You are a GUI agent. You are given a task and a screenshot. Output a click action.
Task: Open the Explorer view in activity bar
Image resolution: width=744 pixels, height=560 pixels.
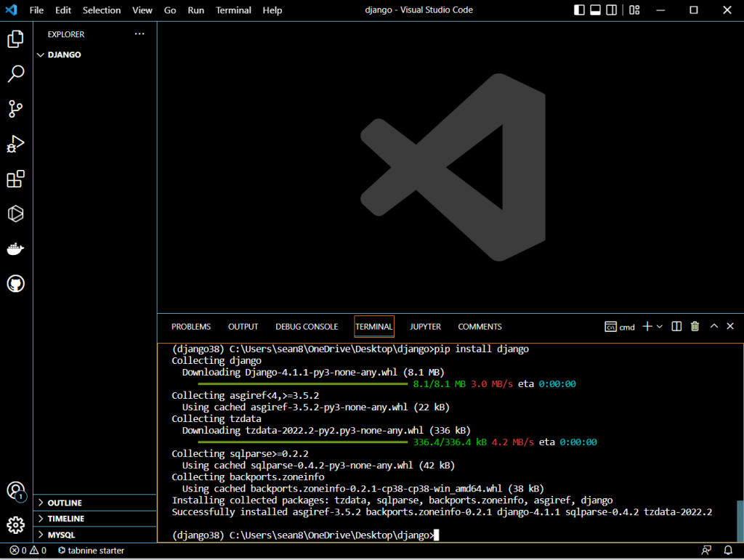16,39
